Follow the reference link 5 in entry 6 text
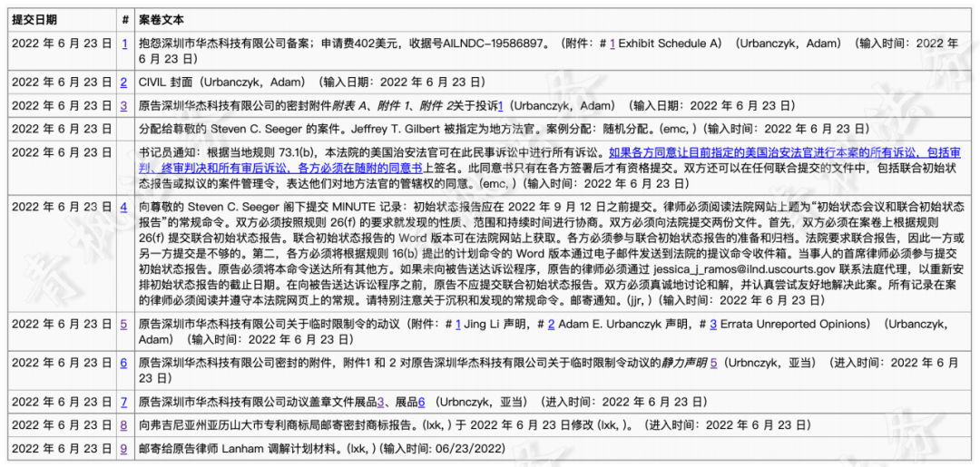Viewport: 980px width, 467px height. 713,363
